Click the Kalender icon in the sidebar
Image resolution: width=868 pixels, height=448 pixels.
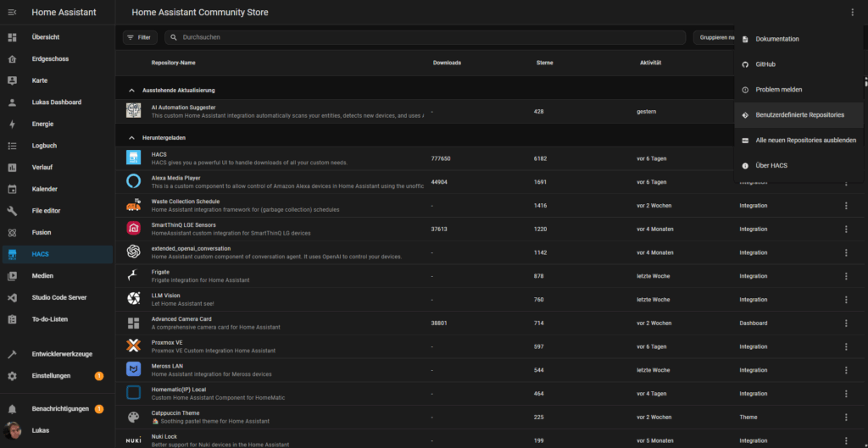tap(12, 189)
